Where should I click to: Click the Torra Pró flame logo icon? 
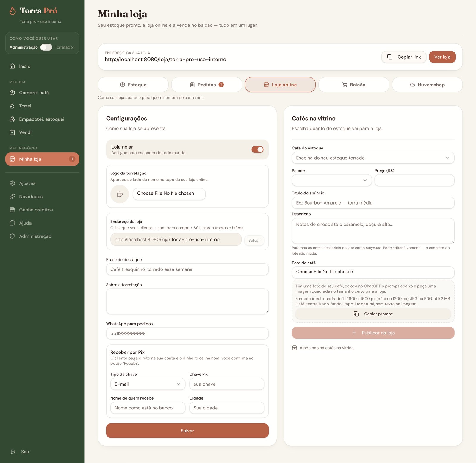(x=12, y=11)
